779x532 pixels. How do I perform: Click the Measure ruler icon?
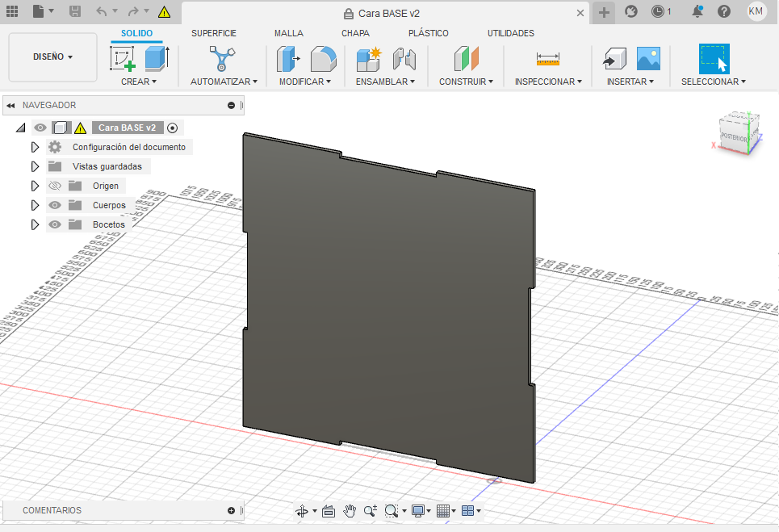click(x=548, y=59)
